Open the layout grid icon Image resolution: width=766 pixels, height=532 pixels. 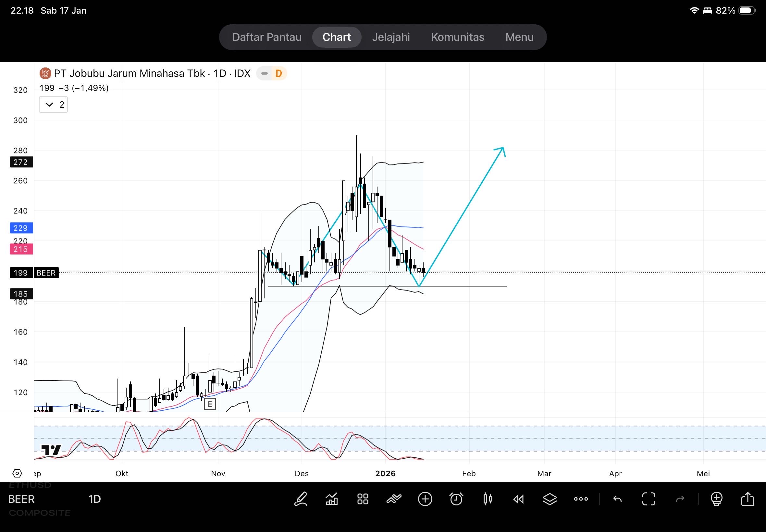pos(363,499)
